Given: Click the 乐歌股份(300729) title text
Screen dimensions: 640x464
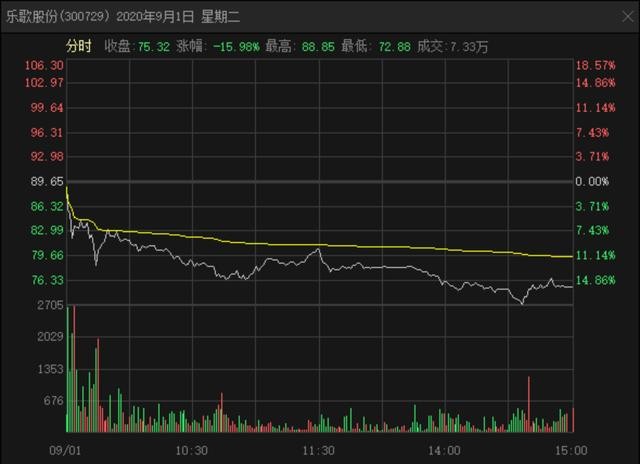Looking at the screenshot, I should pos(58,17).
